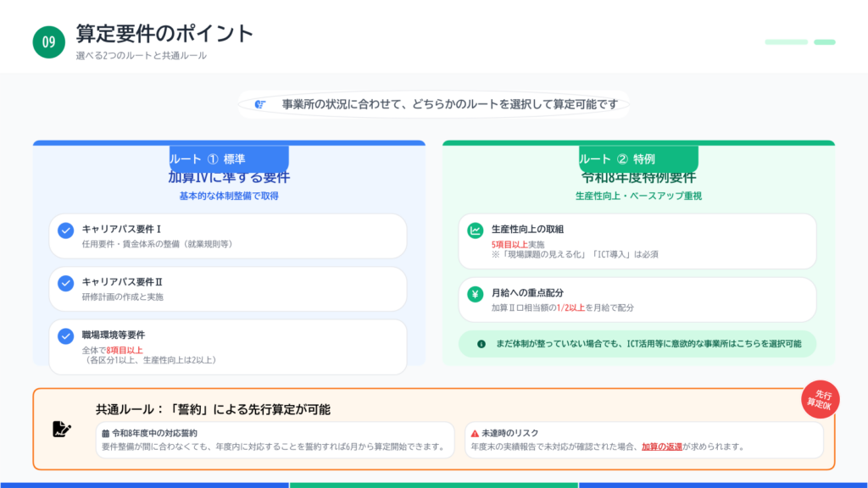Screen dimensions: 868x488
Task: Click the chart icon beside 生産性向上の取組
Action: [476, 230]
